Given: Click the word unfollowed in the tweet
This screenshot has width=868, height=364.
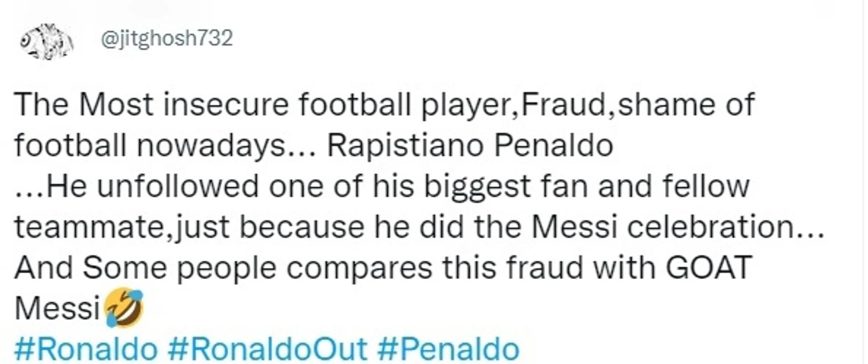Looking at the screenshot, I should tap(178, 186).
